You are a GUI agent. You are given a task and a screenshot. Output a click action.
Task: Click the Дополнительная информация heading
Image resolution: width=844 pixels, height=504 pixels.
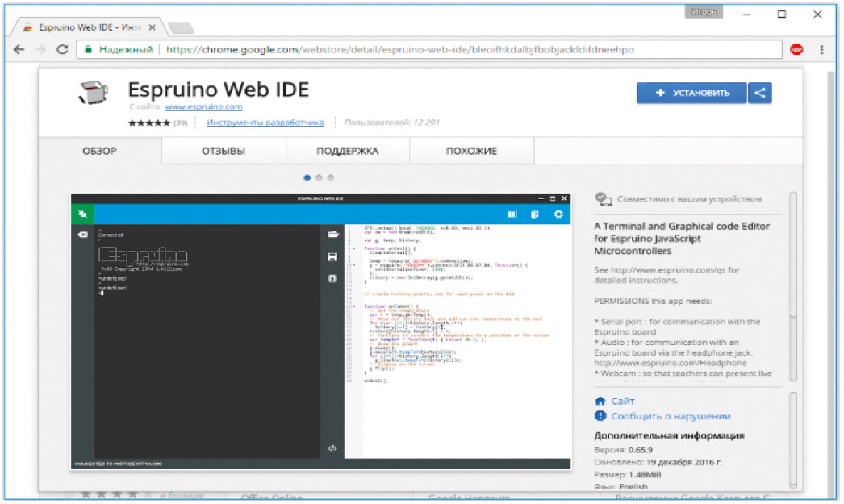pyautogui.click(x=669, y=435)
